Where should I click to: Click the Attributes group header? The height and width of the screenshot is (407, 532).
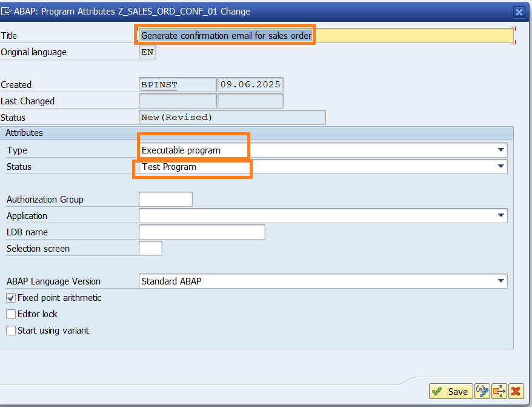(x=24, y=132)
